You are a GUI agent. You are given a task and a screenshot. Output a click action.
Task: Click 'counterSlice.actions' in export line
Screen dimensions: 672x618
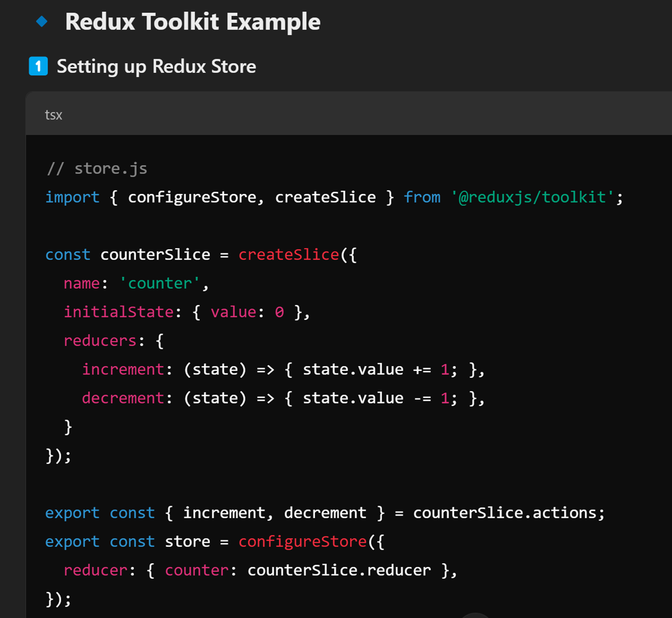[505, 513]
